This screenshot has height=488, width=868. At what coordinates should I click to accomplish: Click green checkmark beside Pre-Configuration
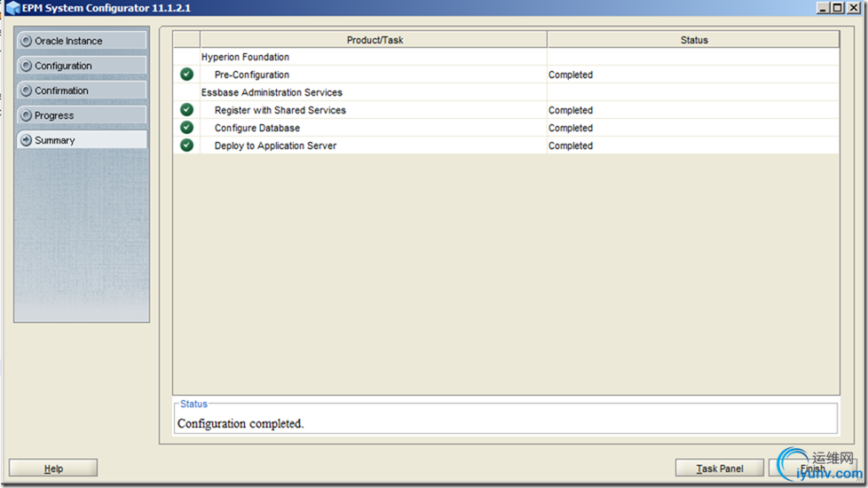point(187,75)
